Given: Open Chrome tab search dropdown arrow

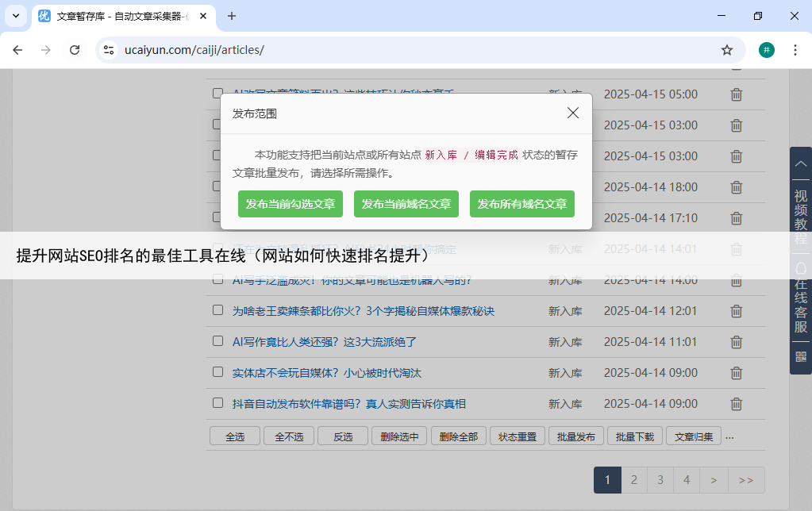Looking at the screenshot, I should 16,16.
